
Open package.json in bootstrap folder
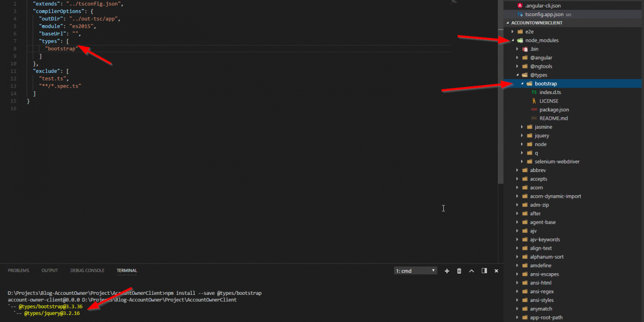coord(553,110)
